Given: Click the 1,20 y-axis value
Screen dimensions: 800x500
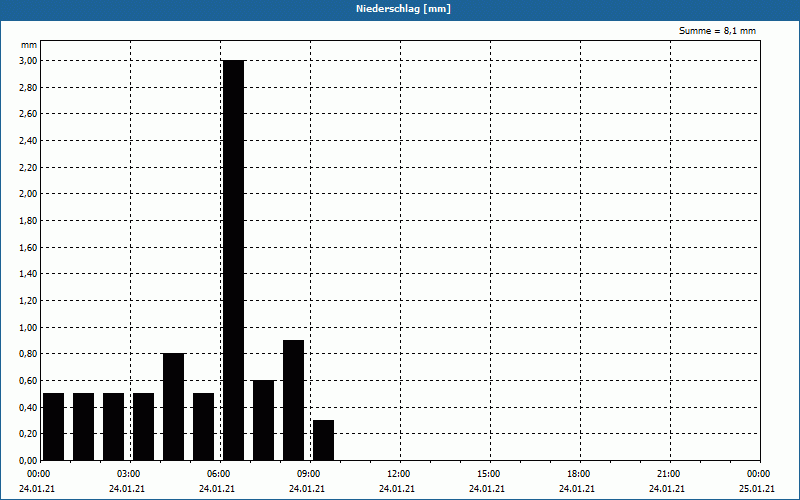Looking at the screenshot, I should pyautogui.click(x=28, y=301).
